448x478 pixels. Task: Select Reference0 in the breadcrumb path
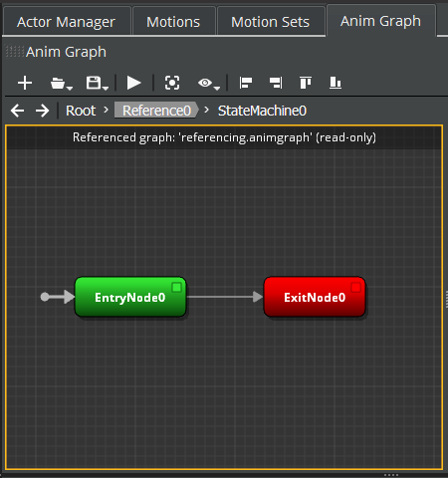(156, 111)
